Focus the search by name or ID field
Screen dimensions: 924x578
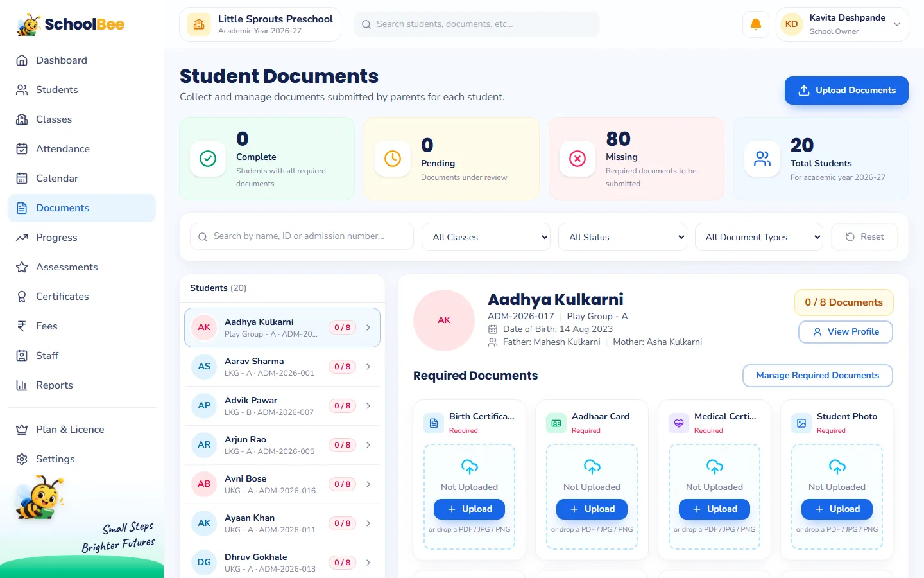[302, 236]
